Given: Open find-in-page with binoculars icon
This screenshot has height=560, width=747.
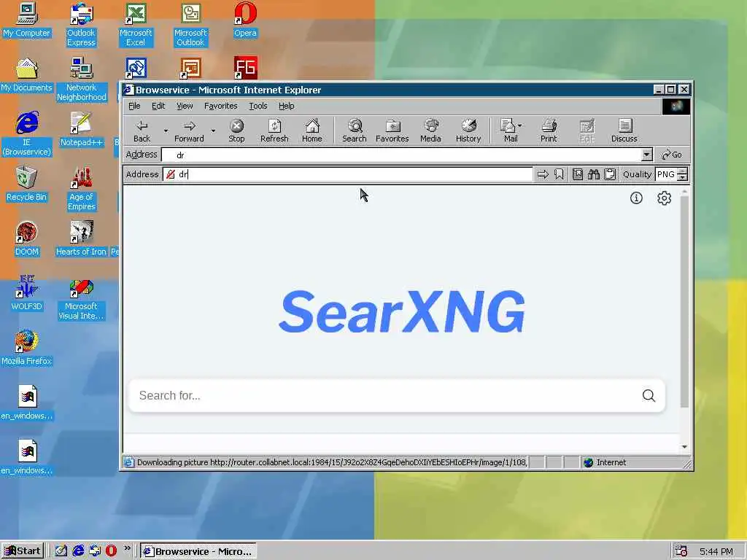Looking at the screenshot, I should coord(594,174).
